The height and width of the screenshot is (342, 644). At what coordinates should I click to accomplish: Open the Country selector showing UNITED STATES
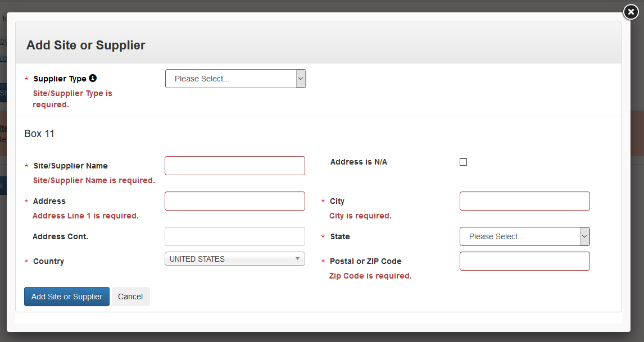click(235, 259)
